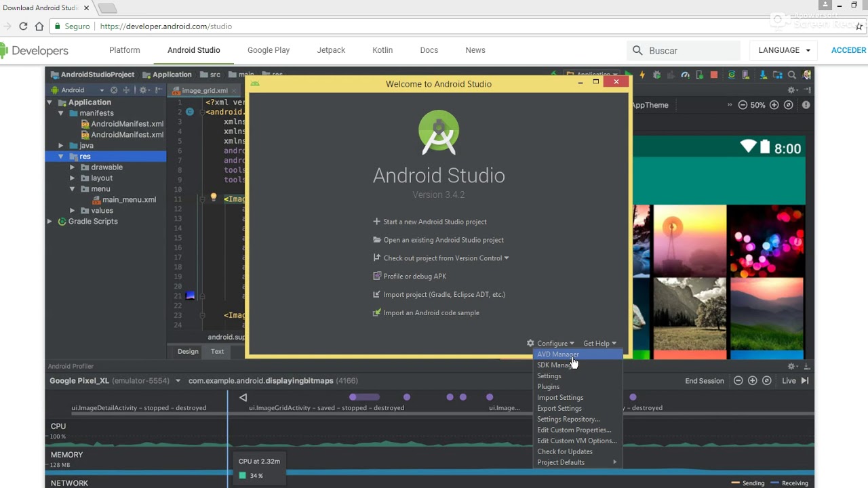
Task: Start a new Android Studio project
Action: click(430, 222)
